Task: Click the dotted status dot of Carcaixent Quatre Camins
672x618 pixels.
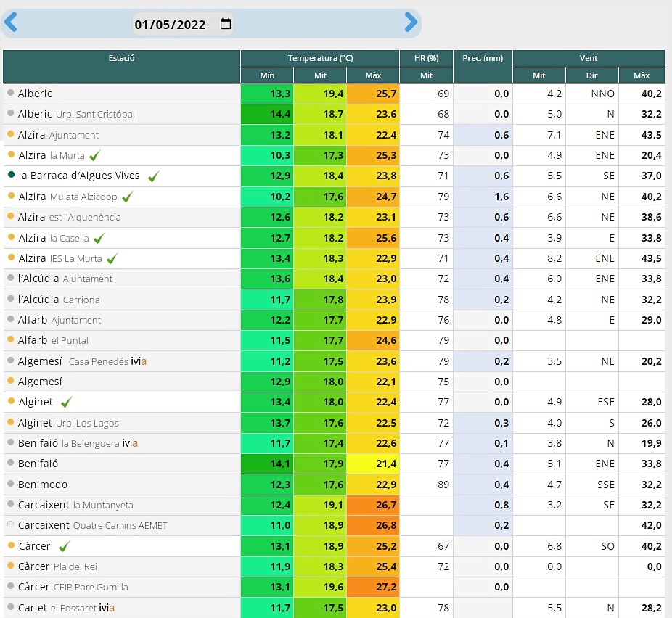Action: (11, 524)
